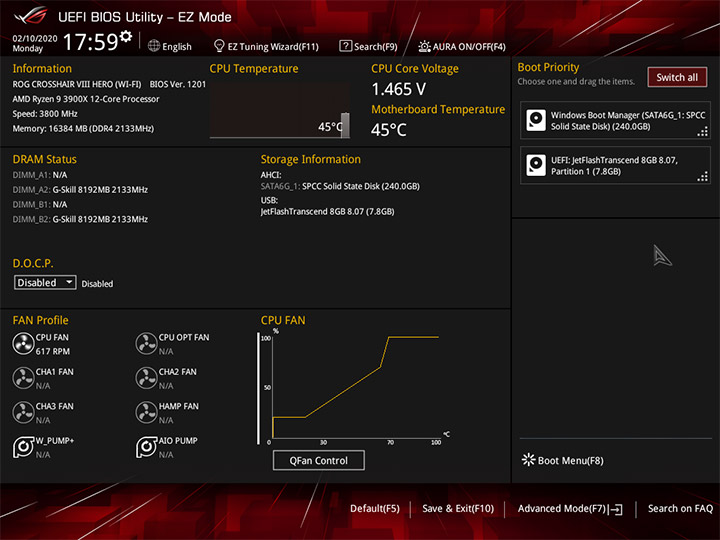Click the Boot Priority heading

click(548, 68)
